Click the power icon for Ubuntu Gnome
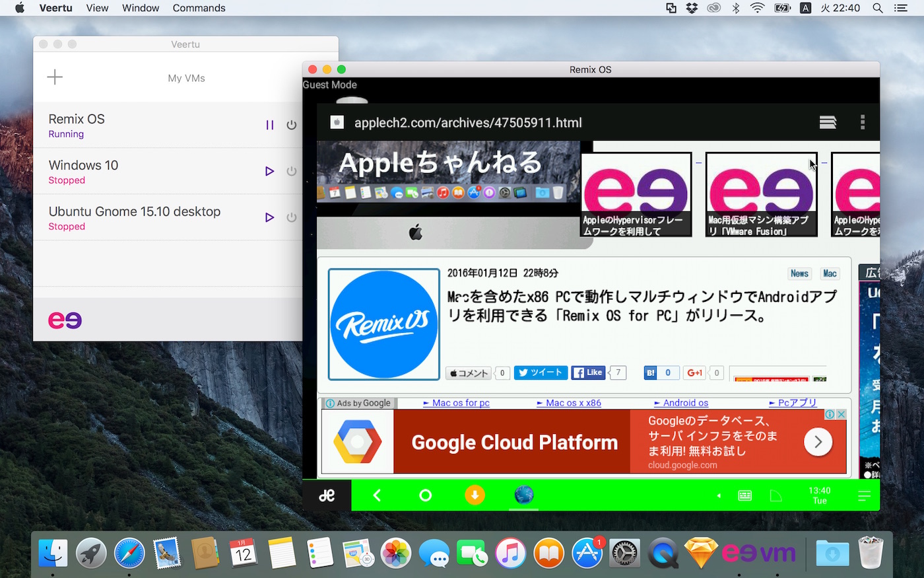 (x=291, y=217)
